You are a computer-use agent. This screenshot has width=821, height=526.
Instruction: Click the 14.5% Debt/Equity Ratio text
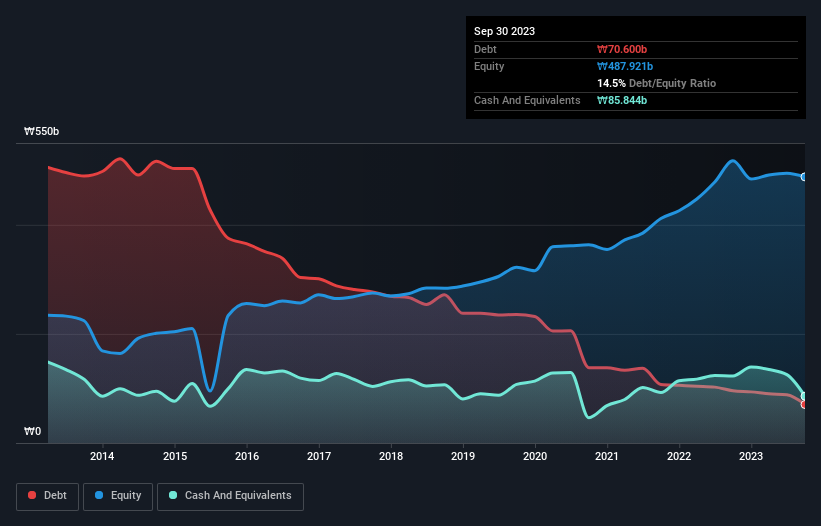657,83
